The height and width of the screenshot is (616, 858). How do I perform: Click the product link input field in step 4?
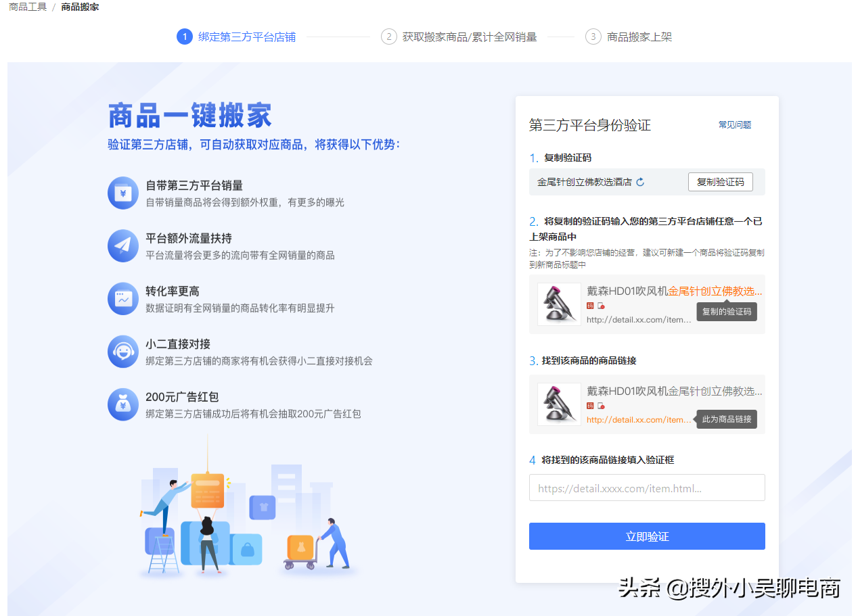pos(646,488)
